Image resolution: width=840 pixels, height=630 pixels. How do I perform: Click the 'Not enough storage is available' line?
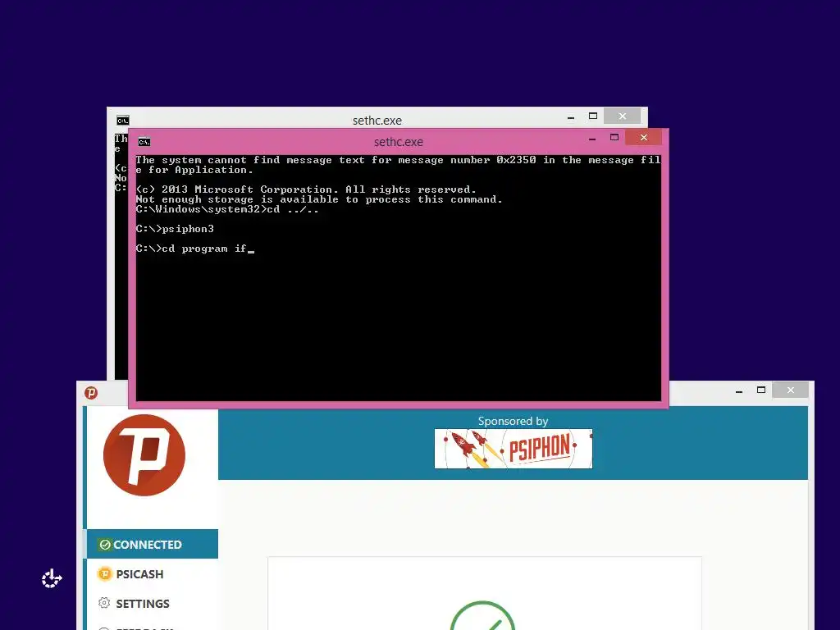coord(319,199)
